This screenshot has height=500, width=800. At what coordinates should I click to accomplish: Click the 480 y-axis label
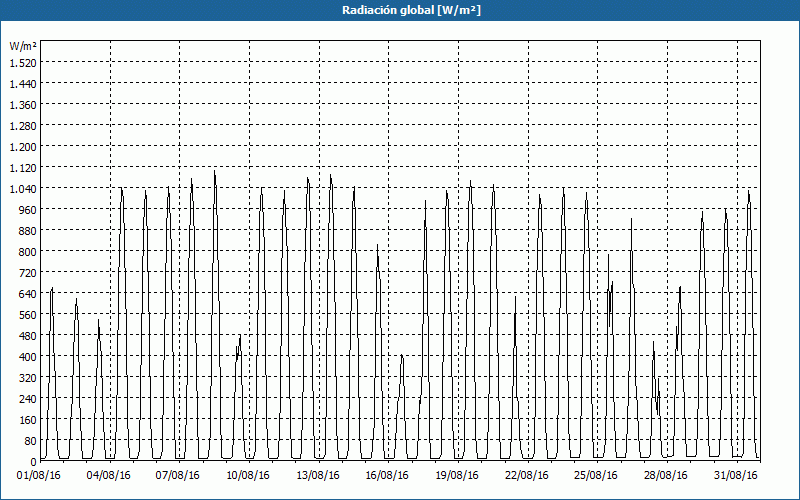(28, 336)
